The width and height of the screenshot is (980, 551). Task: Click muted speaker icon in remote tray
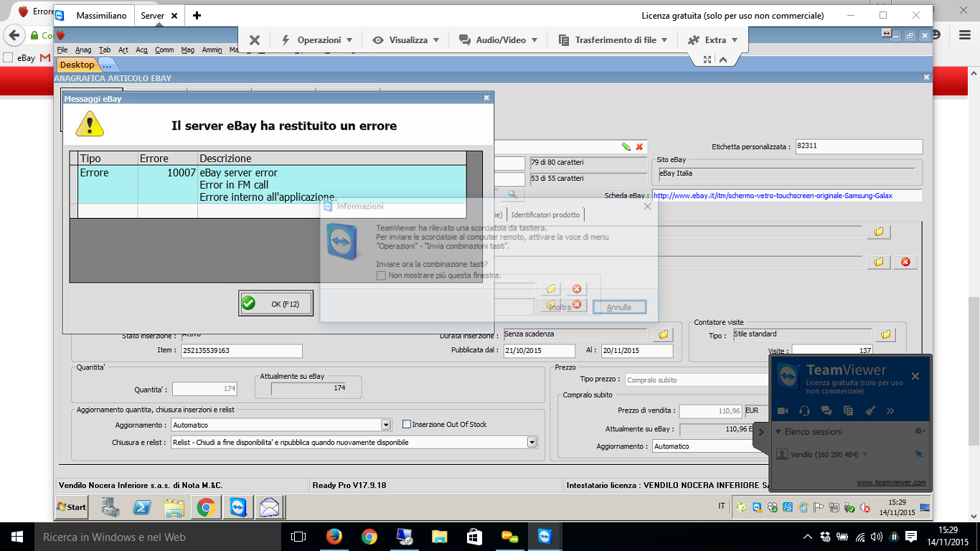tap(864, 508)
